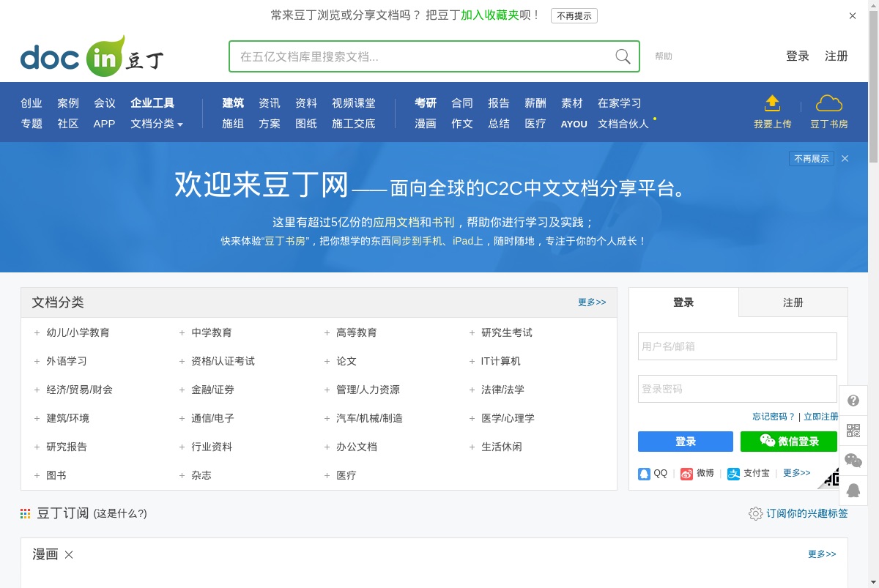This screenshot has width=879, height=588.
Task: Open 视频课堂 in the navigation bar
Action: [x=354, y=103]
